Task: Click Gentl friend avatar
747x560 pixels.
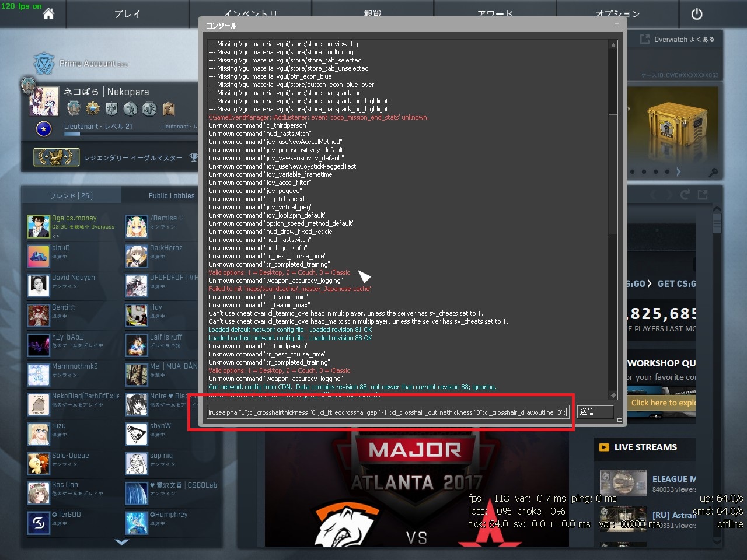Action: click(x=39, y=316)
